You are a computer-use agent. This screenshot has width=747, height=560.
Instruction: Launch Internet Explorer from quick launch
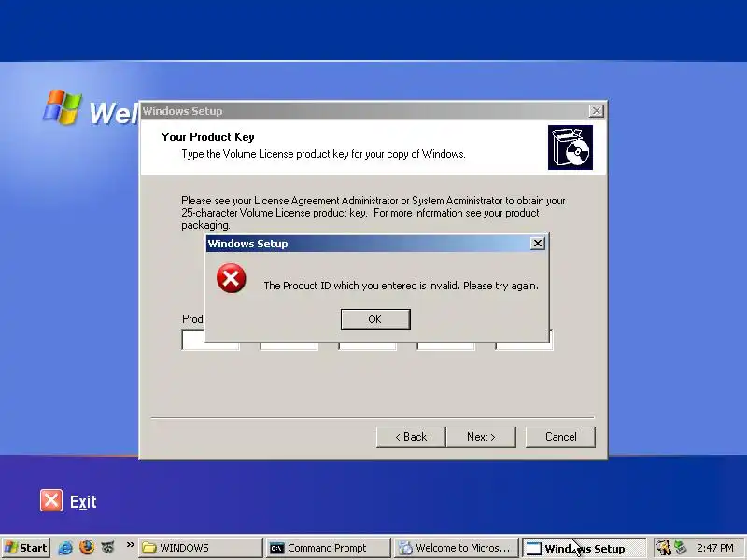[x=65, y=548]
